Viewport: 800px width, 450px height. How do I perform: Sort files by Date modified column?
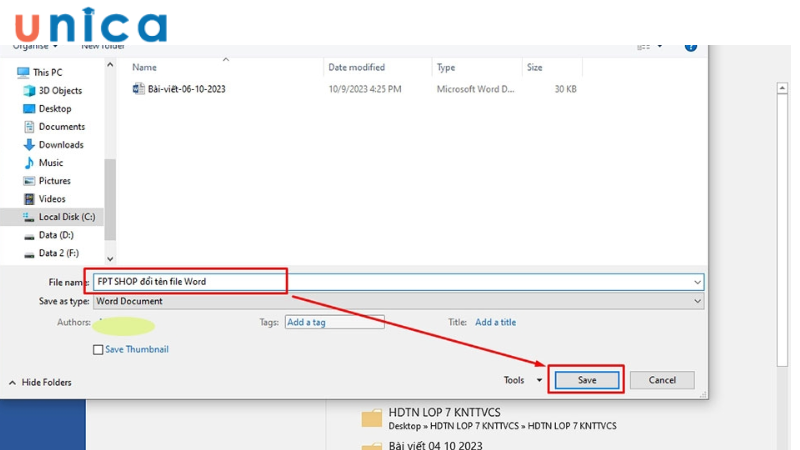click(x=356, y=67)
